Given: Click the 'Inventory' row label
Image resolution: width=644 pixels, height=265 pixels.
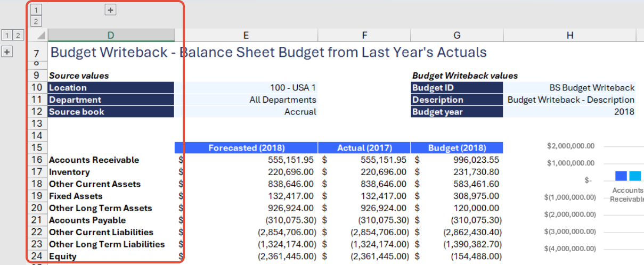Looking at the screenshot, I should click(x=69, y=172).
